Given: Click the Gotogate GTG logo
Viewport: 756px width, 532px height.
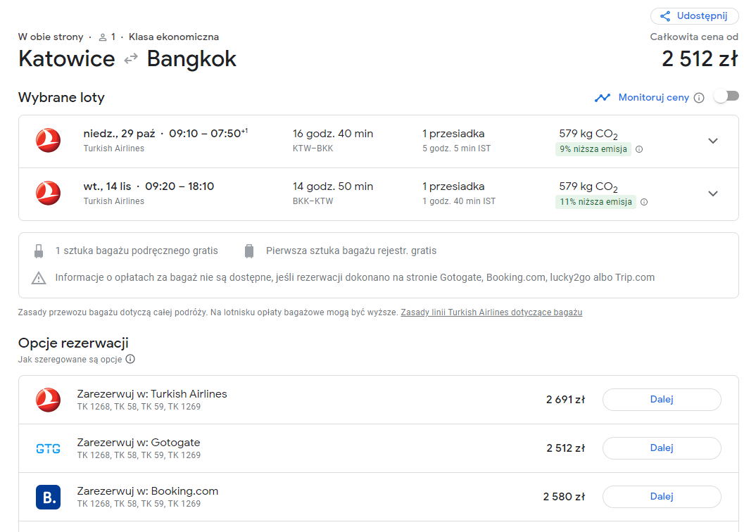Looking at the screenshot, I should [x=48, y=449].
